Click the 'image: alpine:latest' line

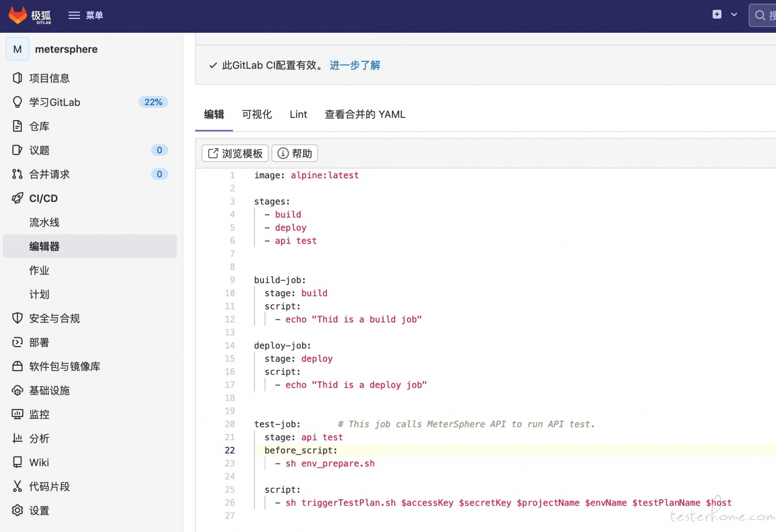click(x=306, y=175)
